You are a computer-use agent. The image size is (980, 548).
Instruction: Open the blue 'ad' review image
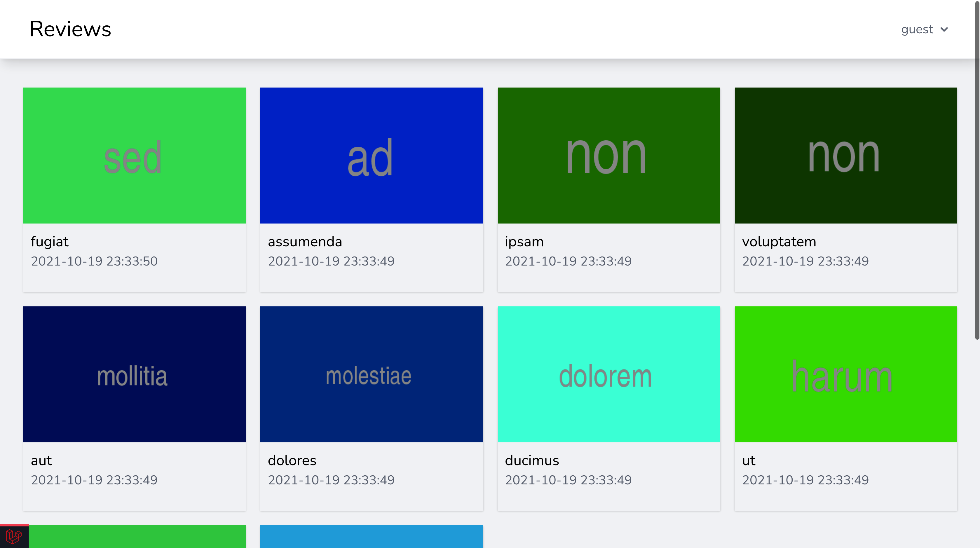pos(371,156)
